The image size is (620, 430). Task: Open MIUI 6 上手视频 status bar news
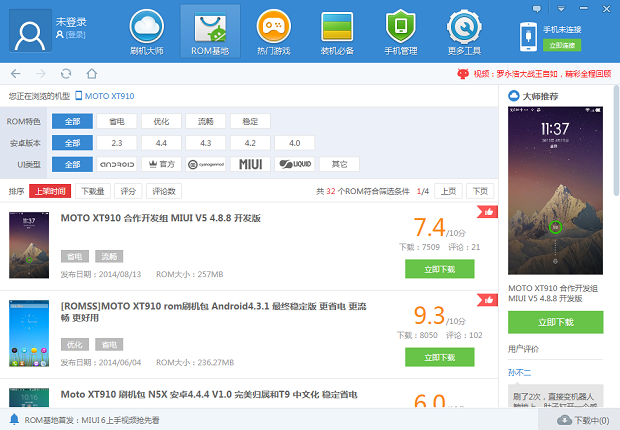[x=92, y=420]
